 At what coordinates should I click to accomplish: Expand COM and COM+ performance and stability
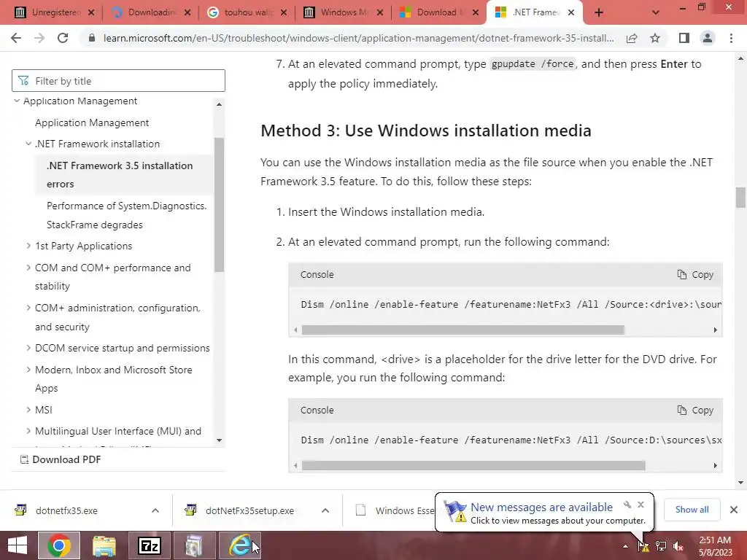pos(28,267)
